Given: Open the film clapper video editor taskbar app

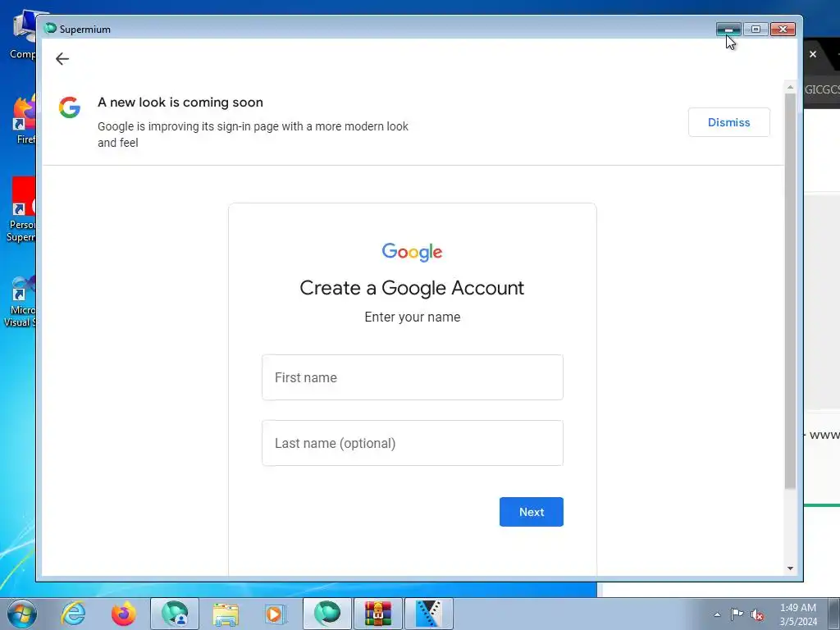Looking at the screenshot, I should [428, 614].
